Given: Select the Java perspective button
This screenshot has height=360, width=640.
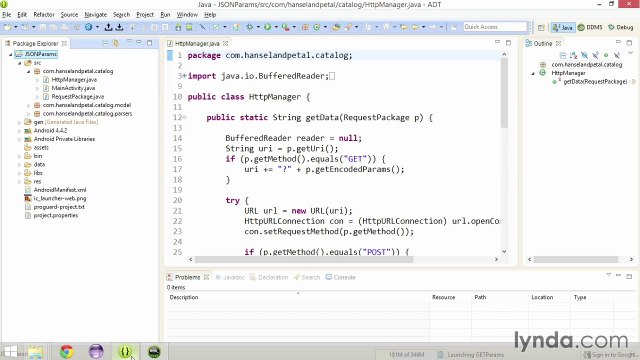Looking at the screenshot, I should [563, 27].
